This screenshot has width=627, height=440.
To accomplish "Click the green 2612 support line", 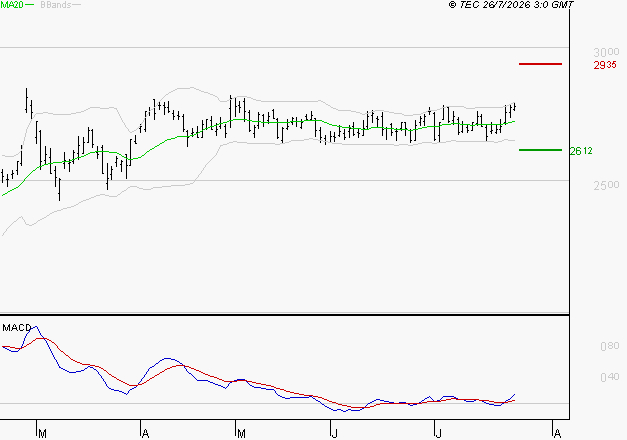I will point(540,150).
